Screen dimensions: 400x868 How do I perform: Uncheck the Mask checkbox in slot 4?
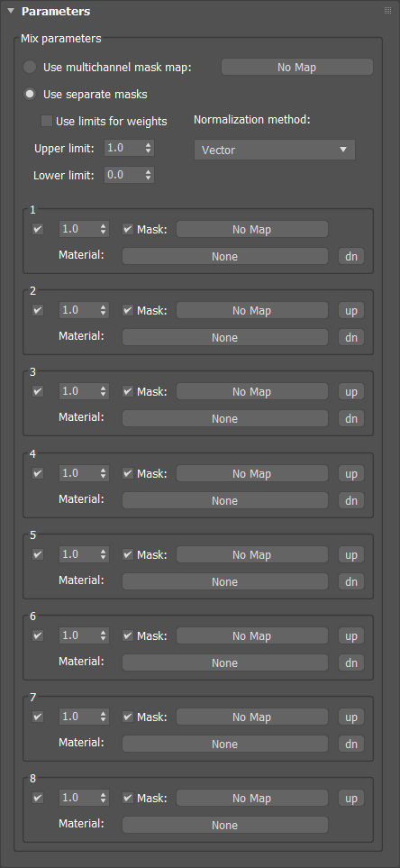pyautogui.click(x=128, y=473)
